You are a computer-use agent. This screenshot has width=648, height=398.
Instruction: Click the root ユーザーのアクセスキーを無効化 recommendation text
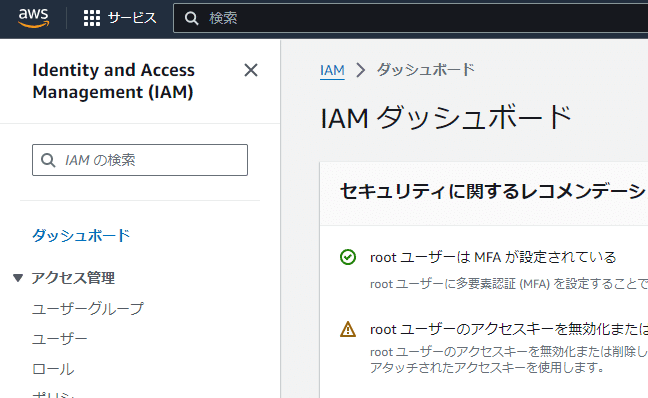[x=509, y=329]
